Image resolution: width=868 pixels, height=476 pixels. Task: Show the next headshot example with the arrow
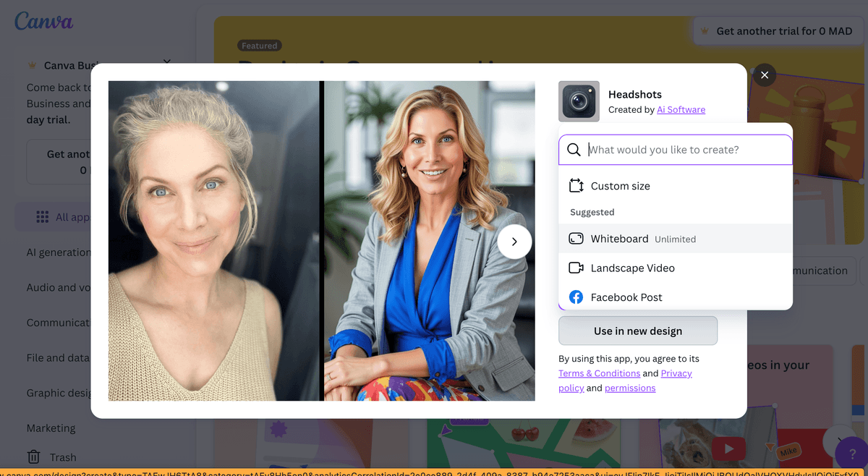point(514,242)
